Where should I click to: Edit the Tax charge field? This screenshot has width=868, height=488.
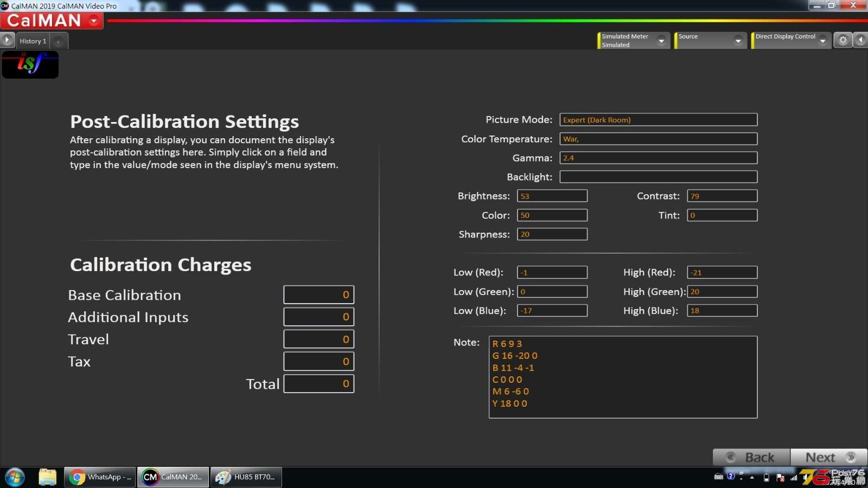point(319,362)
